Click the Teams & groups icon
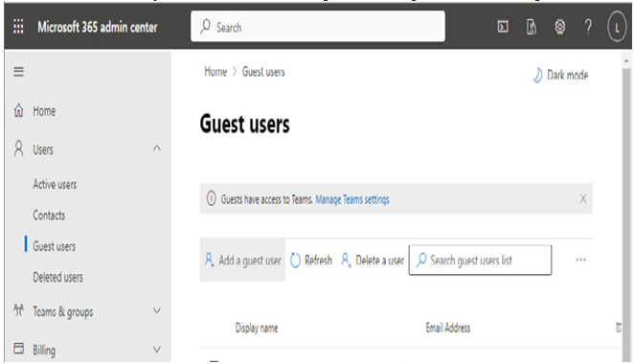 (18, 310)
